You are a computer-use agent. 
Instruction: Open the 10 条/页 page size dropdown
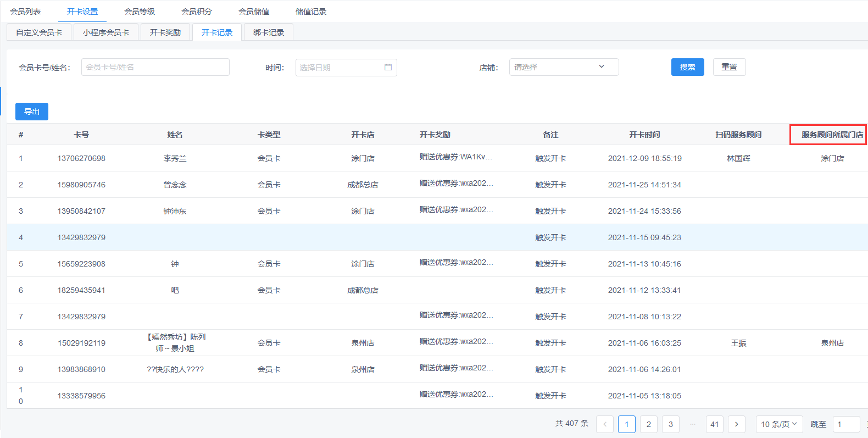point(779,424)
